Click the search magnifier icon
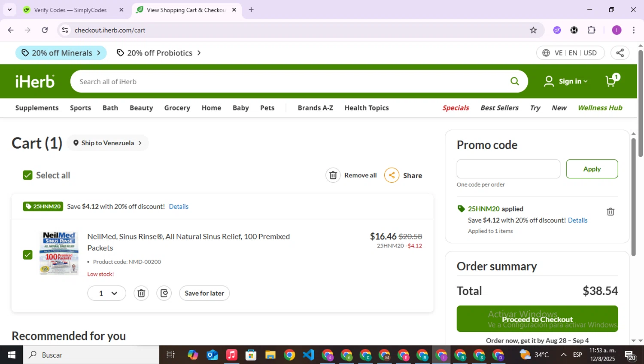The image size is (644, 364). tap(514, 81)
